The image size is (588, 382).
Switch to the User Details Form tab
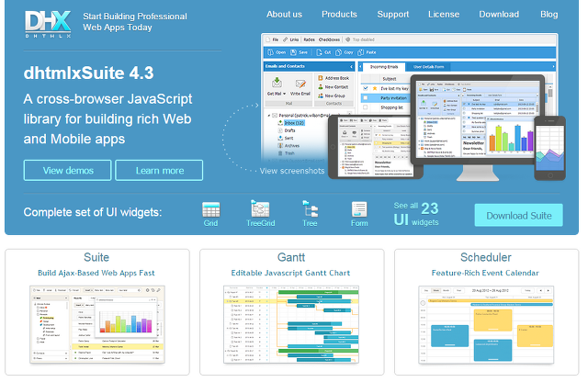click(x=428, y=67)
